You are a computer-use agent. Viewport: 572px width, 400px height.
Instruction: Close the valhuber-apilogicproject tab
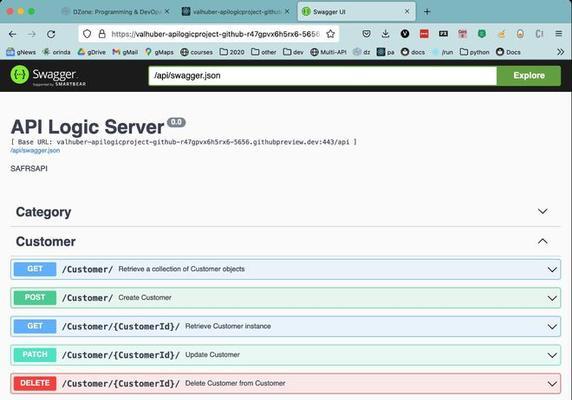tap(287, 12)
